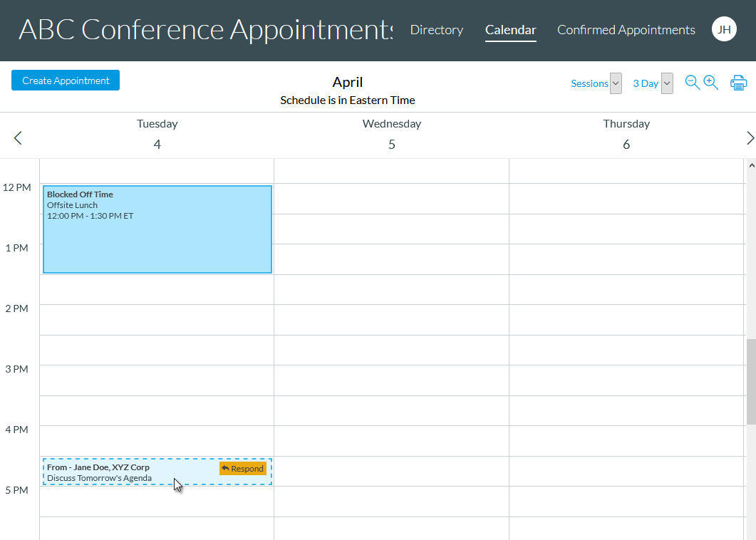
Task: Click the Create Appointment button
Action: pyautogui.click(x=65, y=80)
